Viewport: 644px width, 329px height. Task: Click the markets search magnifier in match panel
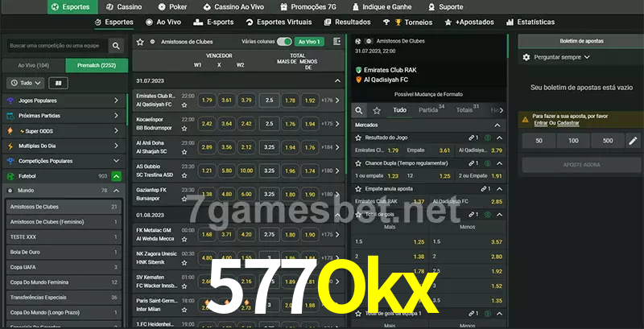[359, 110]
